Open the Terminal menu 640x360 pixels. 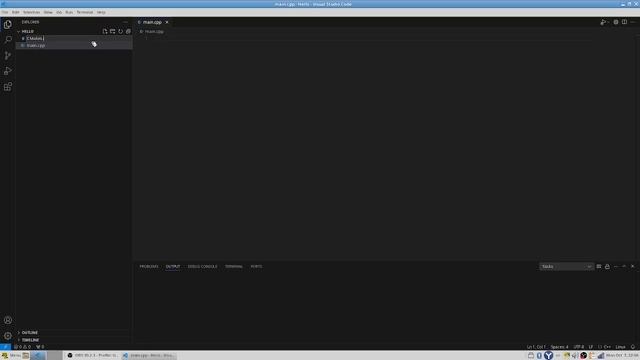coord(85,12)
